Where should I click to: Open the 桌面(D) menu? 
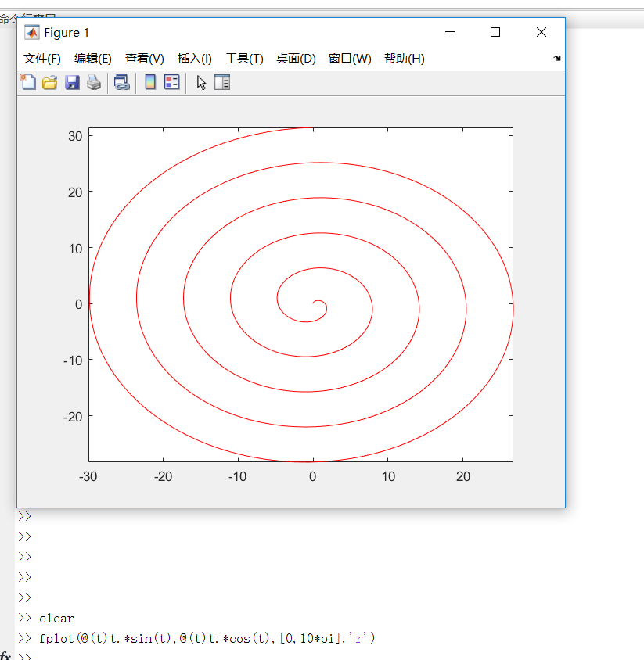(296, 58)
